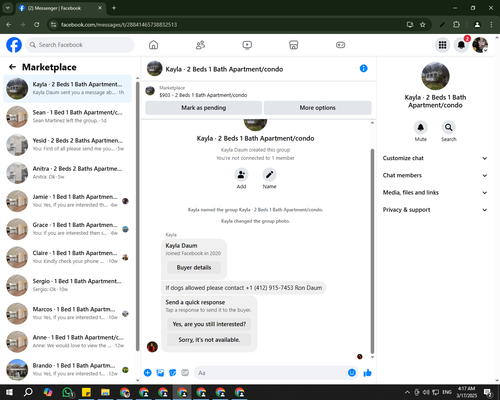Expand the Chat members section
The height and width of the screenshot is (400, 500).
tap(435, 175)
